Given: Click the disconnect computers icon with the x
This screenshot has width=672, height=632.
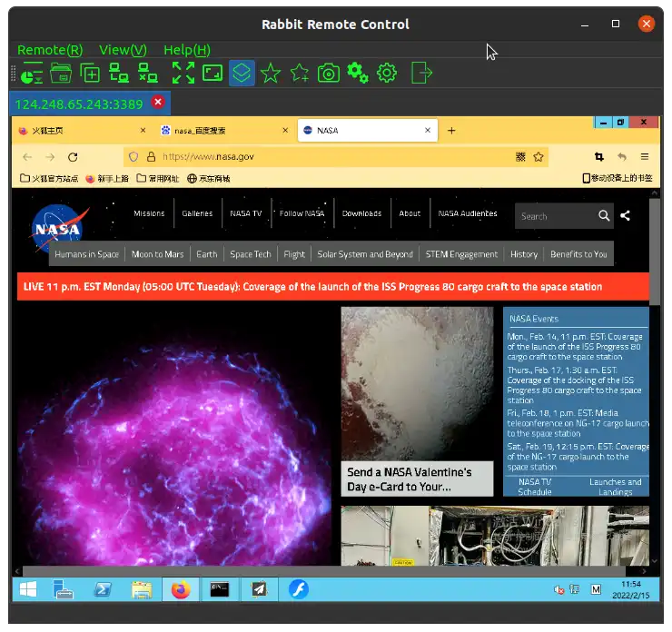Looking at the screenshot, I should click(x=148, y=73).
